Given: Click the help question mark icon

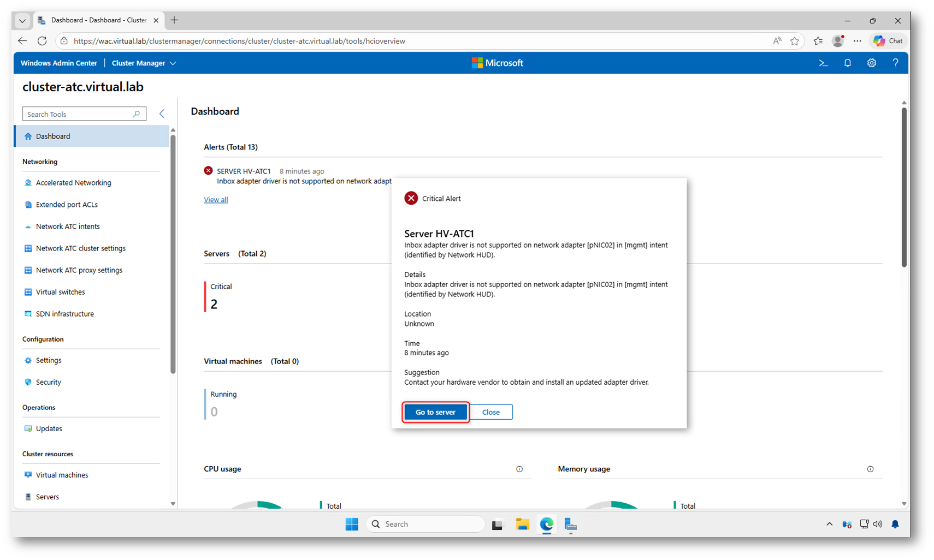Looking at the screenshot, I should click(895, 63).
